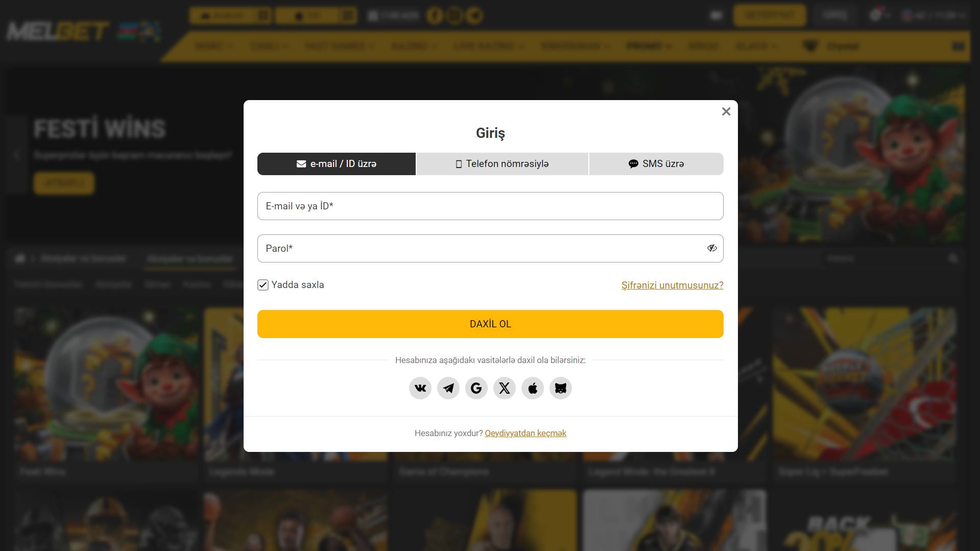Click the DAXİL OL button

490,324
